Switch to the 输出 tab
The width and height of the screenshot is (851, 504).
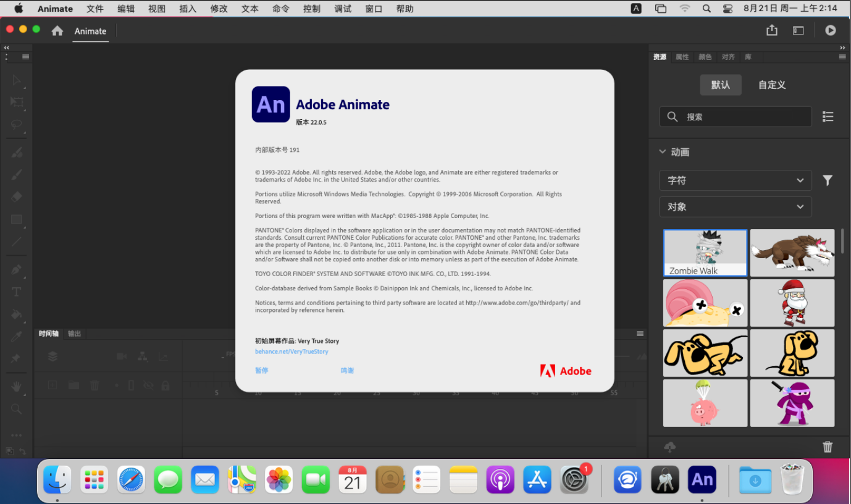pyautogui.click(x=74, y=334)
